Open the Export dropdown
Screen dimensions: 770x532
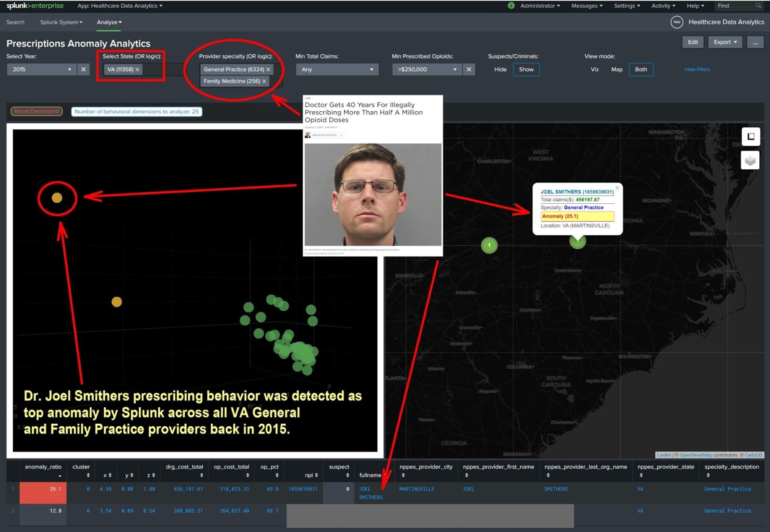[725, 42]
